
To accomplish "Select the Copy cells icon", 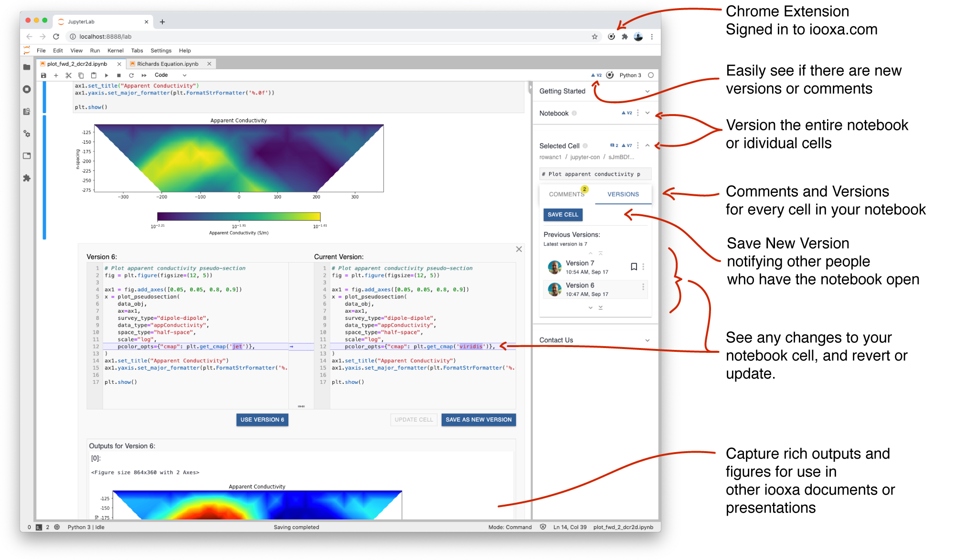I will click(81, 75).
